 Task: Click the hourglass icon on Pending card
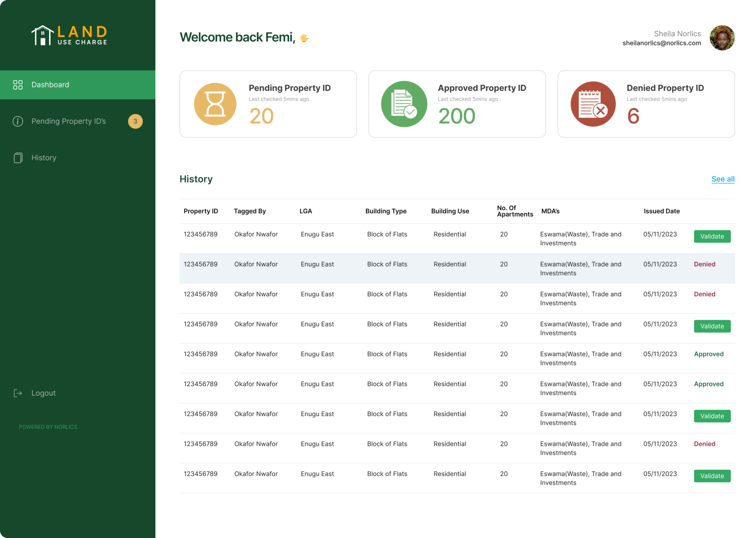(215, 104)
